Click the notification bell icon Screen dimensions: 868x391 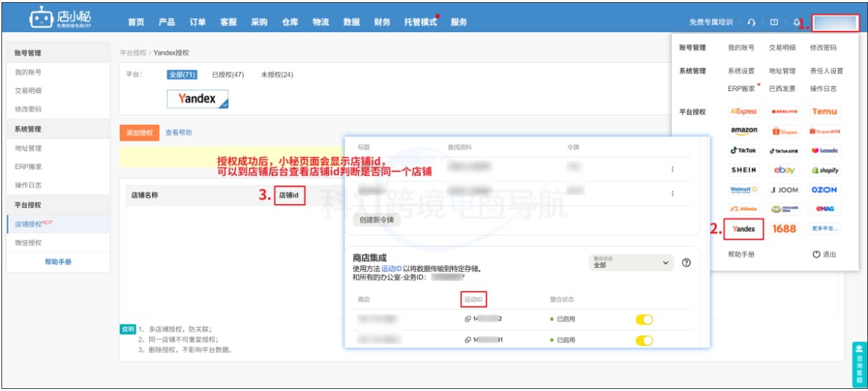[x=797, y=22]
